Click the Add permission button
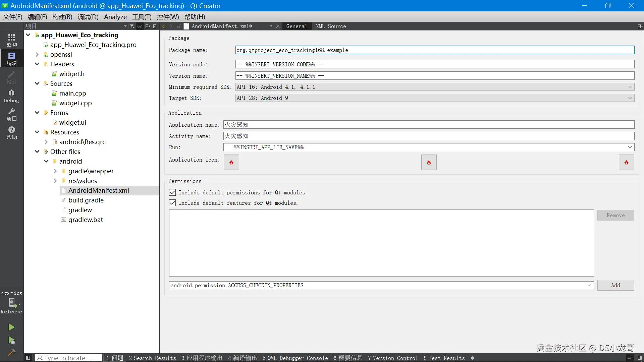 point(615,285)
